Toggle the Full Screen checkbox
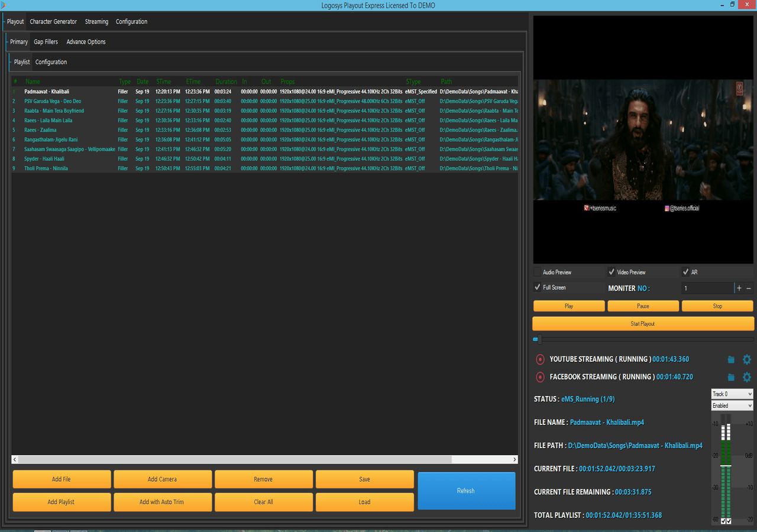The width and height of the screenshot is (757, 532). click(x=538, y=287)
